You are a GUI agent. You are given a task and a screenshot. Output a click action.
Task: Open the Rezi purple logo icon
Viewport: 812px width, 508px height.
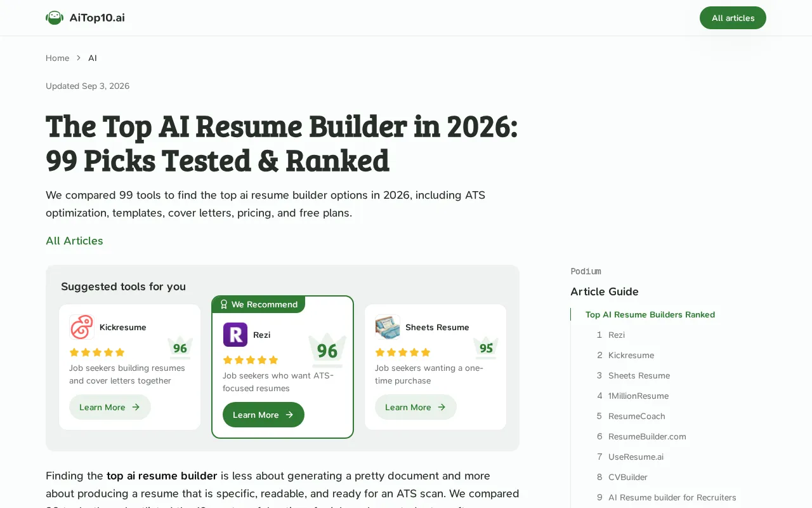tap(235, 335)
